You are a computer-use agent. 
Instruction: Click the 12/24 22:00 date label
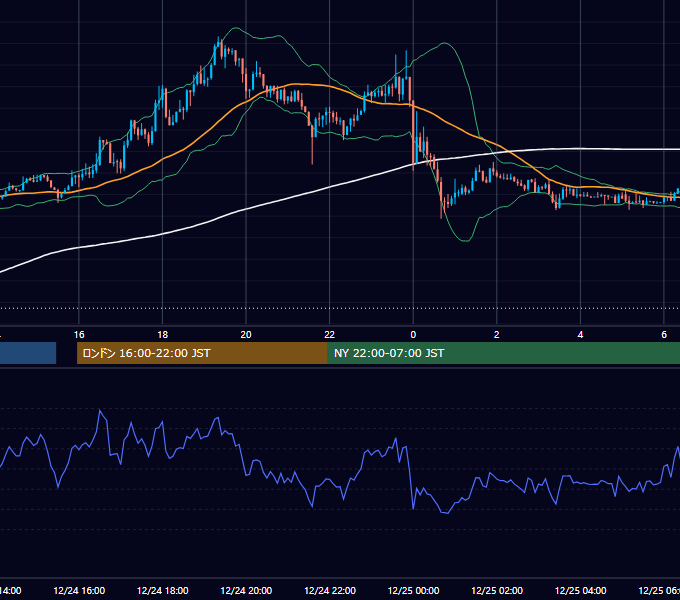click(x=330, y=590)
